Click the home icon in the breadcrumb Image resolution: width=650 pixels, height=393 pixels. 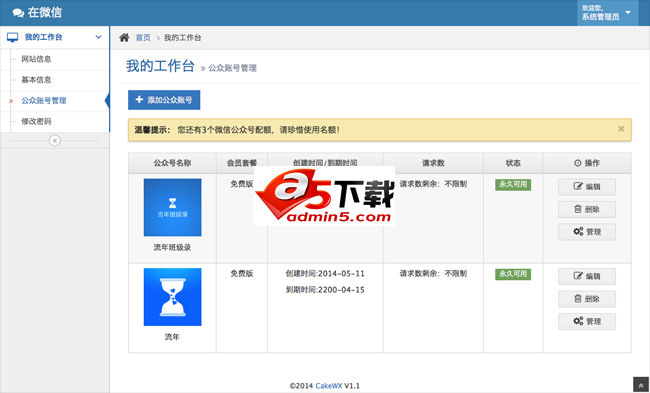(x=124, y=37)
